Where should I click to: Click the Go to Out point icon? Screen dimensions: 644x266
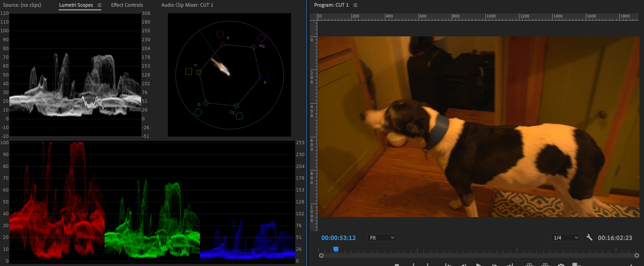pos(510,265)
